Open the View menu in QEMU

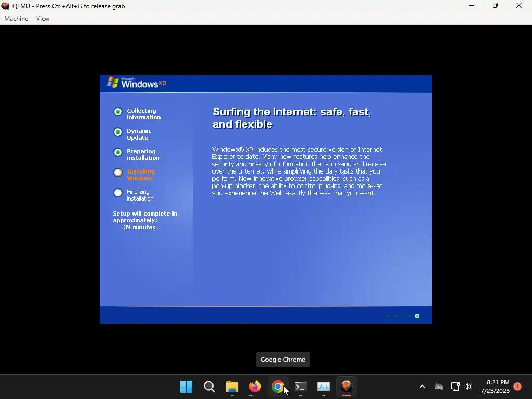click(x=43, y=19)
